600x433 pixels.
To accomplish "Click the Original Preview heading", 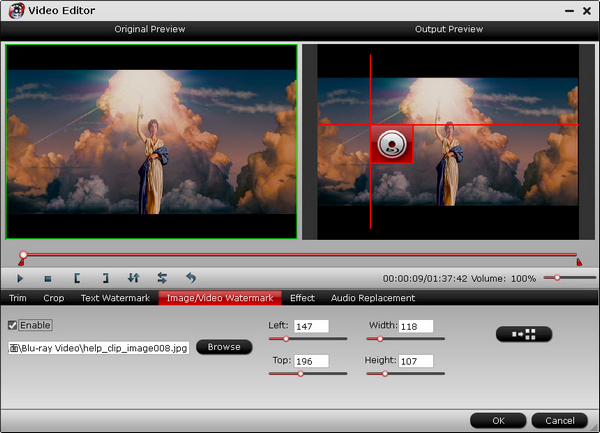I will (150, 29).
